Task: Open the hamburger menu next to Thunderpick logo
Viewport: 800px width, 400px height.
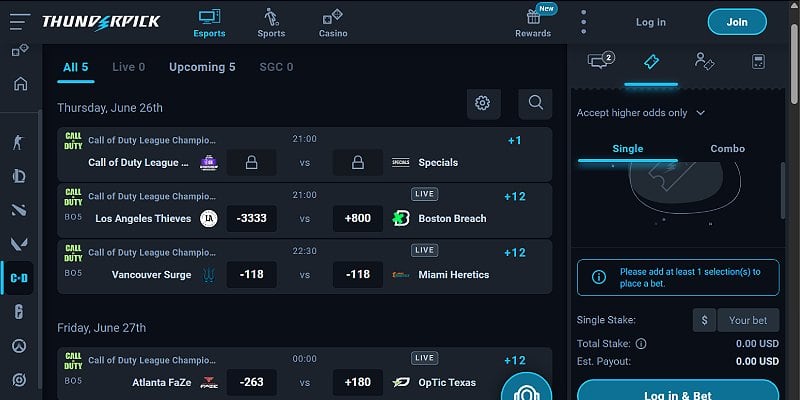Action: point(20,22)
